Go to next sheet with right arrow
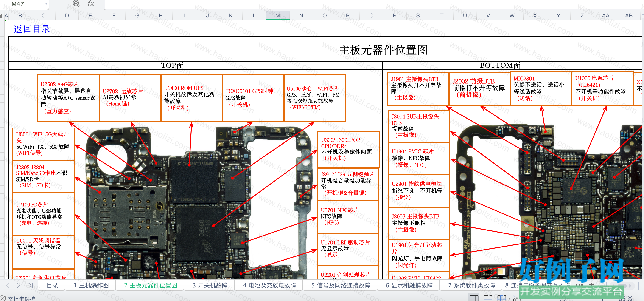This screenshot has height=301, width=644. coord(19,285)
